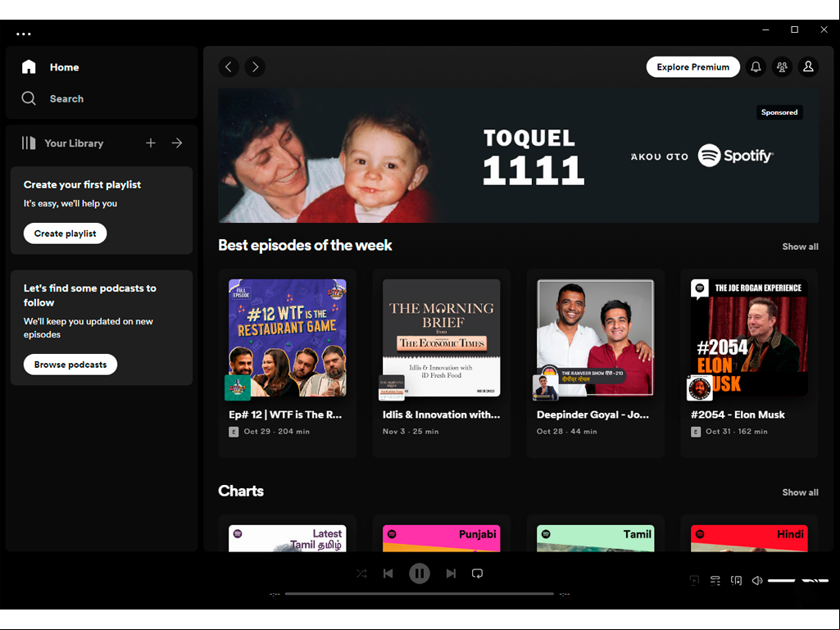Adjust the volume slider
This screenshot has width=840, height=630.
pos(797,580)
